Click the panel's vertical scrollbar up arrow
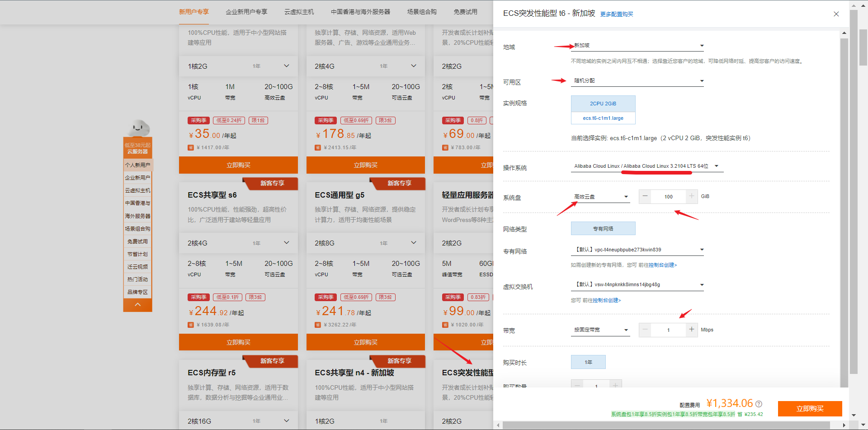Screen dimensions: 868x430 tap(844, 33)
